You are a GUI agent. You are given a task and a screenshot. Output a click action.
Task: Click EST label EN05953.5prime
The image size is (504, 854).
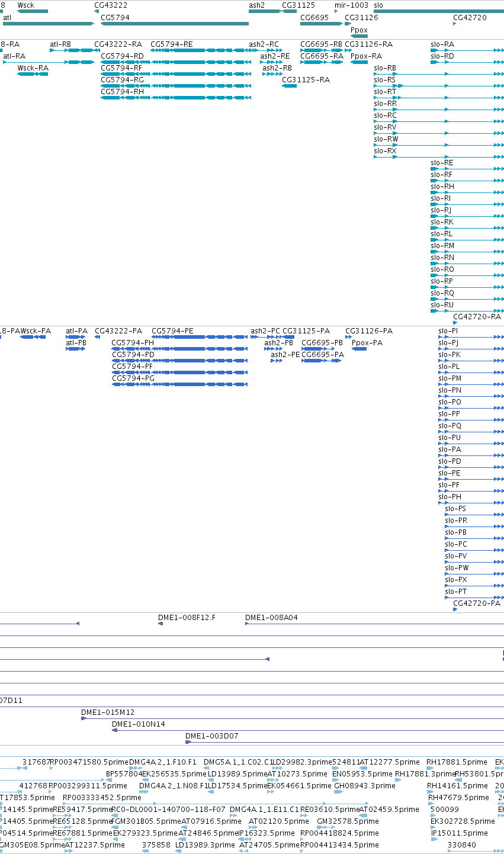click(362, 774)
